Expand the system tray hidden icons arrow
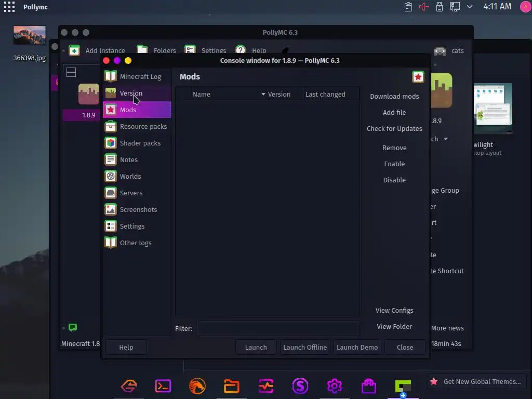Screen dimensions: 532x399 pyautogui.click(x=470, y=7)
